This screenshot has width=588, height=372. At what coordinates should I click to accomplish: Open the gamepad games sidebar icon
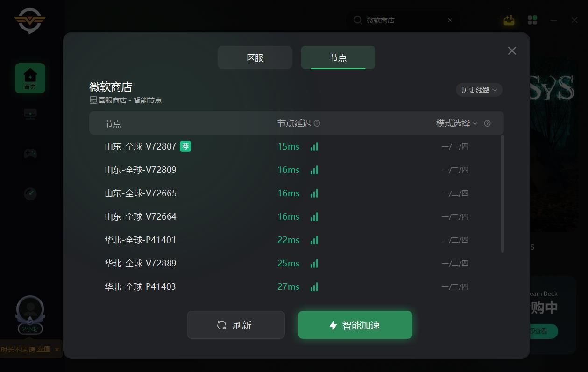pos(30,153)
